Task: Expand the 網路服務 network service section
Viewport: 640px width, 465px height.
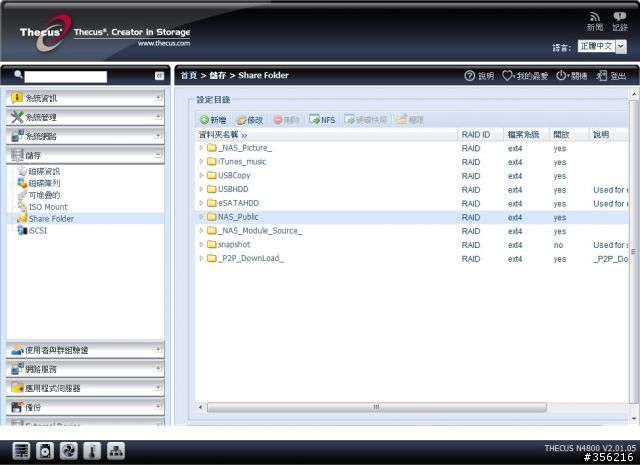Action: click(x=85, y=369)
